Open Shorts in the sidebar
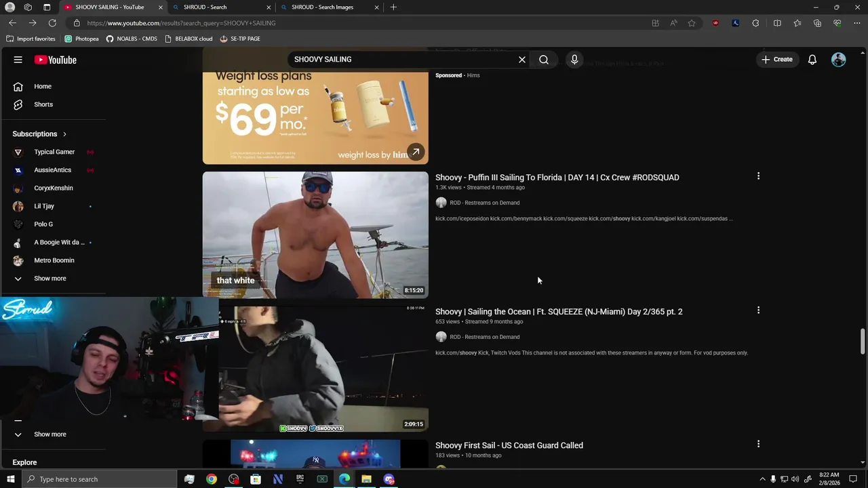The width and height of the screenshot is (868, 488). [43, 104]
